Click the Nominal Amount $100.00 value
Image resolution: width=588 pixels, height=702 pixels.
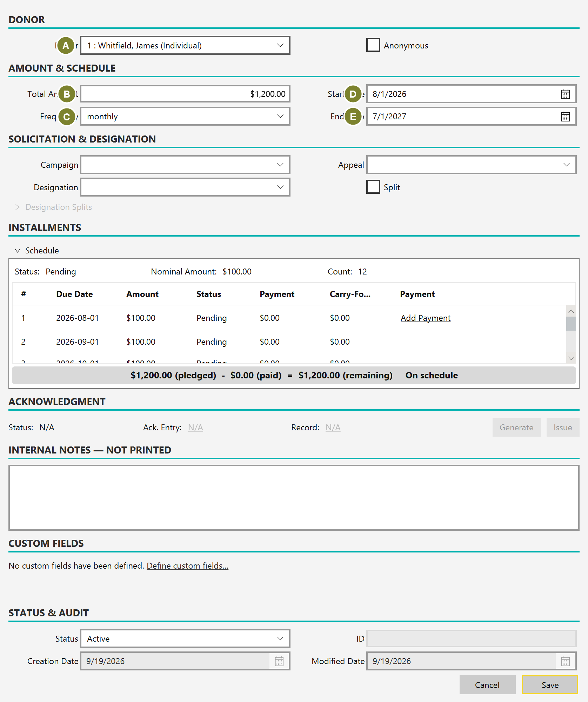237,272
